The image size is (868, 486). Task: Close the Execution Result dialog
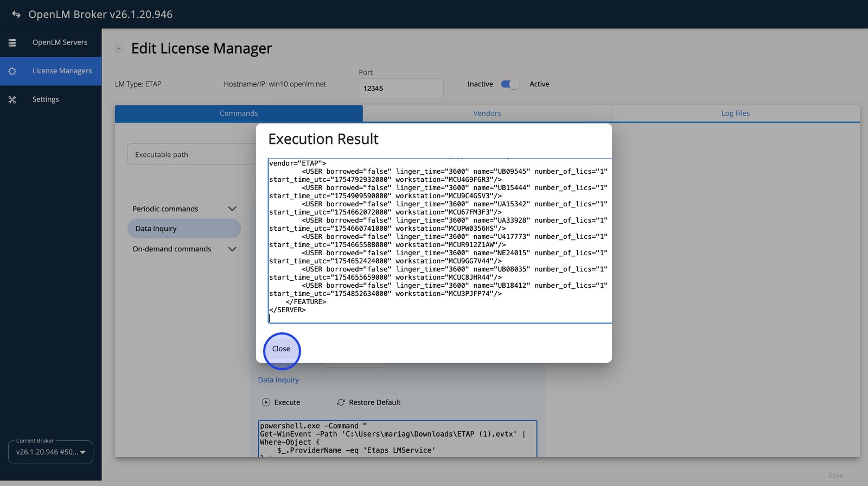click(281, 349)
